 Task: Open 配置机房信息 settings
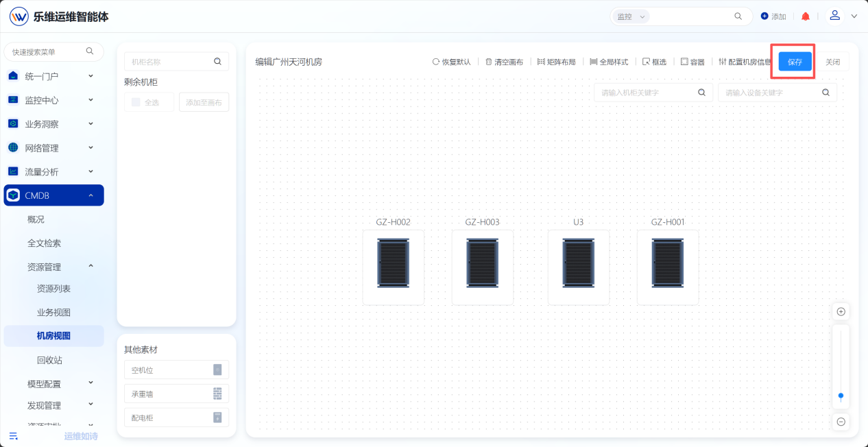(x=745, y=62)
